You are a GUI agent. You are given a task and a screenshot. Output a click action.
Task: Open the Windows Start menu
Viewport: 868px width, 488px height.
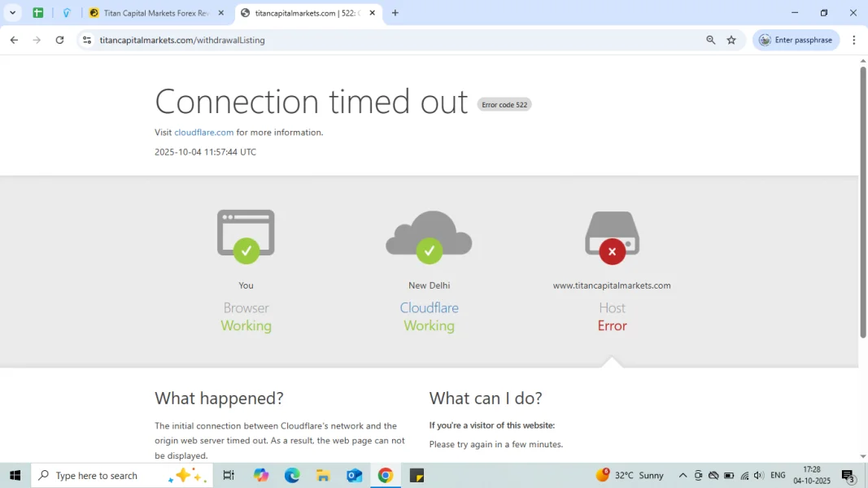15,475
